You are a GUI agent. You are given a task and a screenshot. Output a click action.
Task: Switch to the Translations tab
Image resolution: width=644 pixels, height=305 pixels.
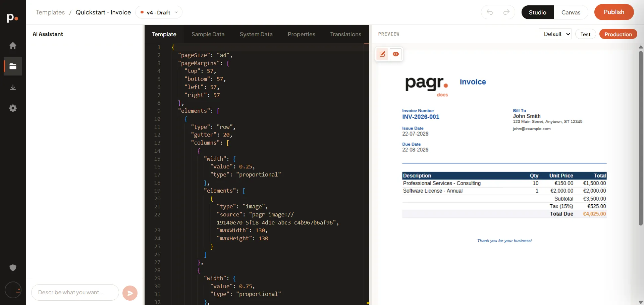pos(345,34)
